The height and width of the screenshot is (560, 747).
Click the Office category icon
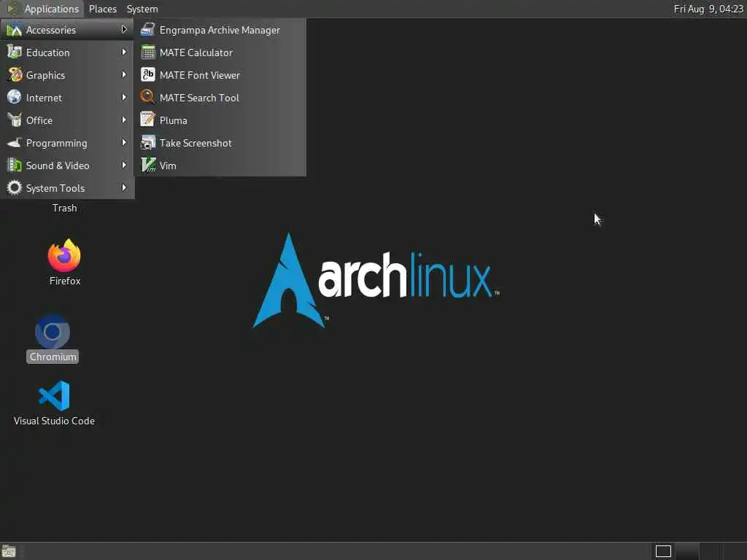(15, 120)
